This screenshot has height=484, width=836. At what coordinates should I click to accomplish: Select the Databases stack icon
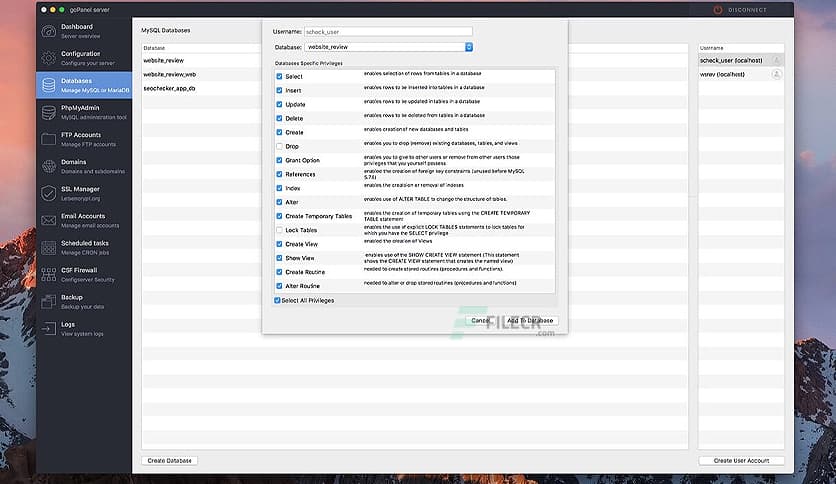tap(49, 85)
